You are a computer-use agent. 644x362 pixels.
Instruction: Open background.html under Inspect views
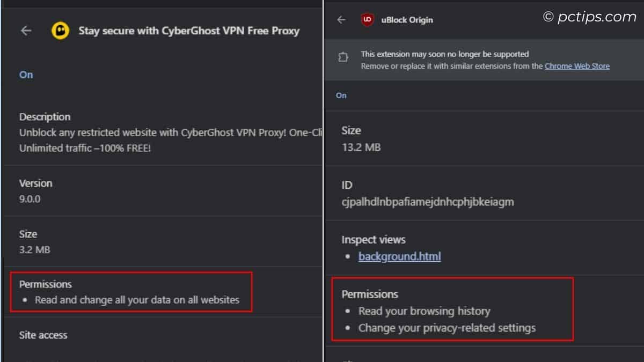pyautogui.click(x=399, y=256)
